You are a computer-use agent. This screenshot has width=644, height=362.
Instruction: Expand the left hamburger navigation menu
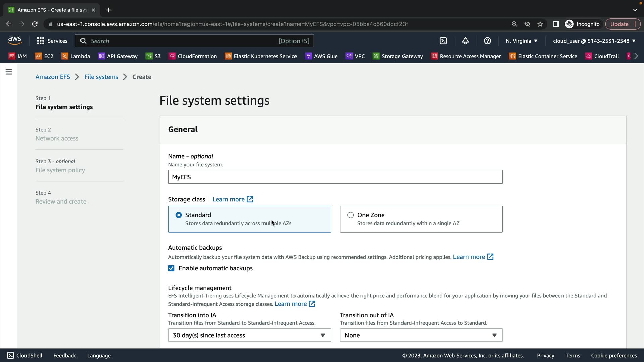9,72
